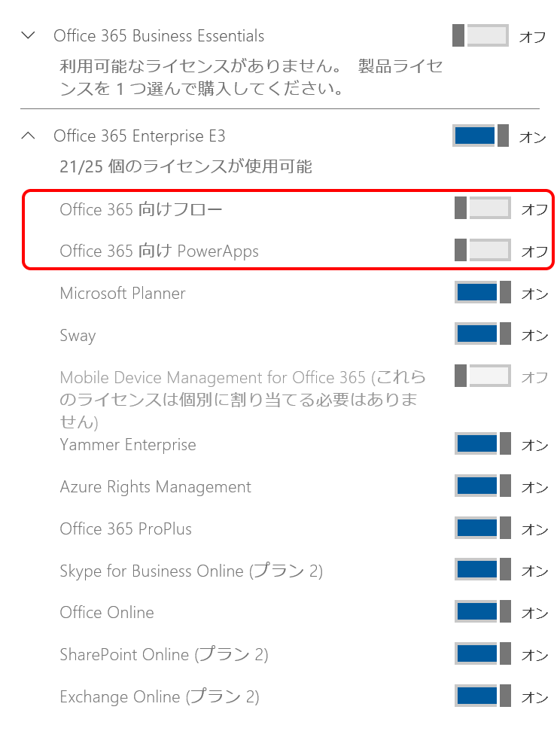Disable the Microsoft Planner switch
The image size is (560, 731).
point(482,292)
